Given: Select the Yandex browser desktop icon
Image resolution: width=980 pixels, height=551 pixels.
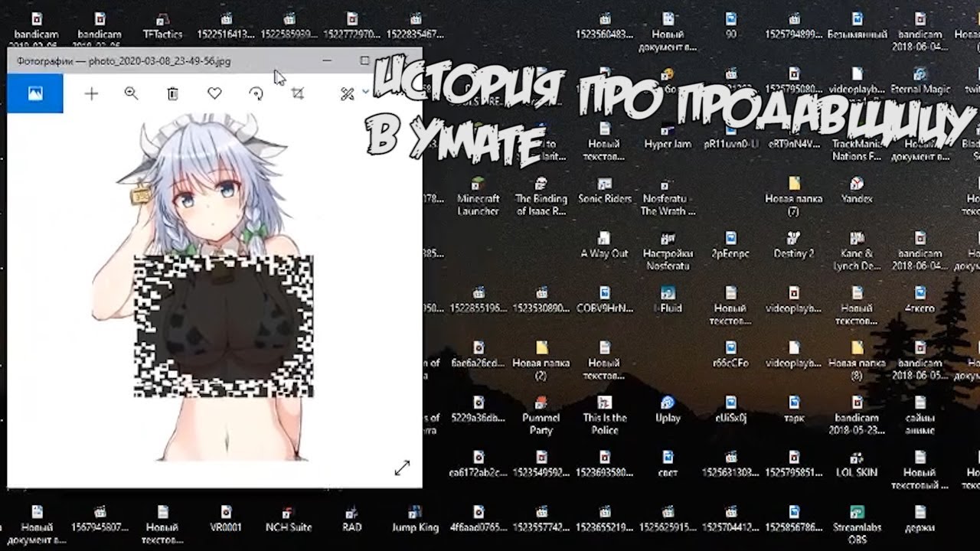Looking at the screenshot, I should [857, 191].
